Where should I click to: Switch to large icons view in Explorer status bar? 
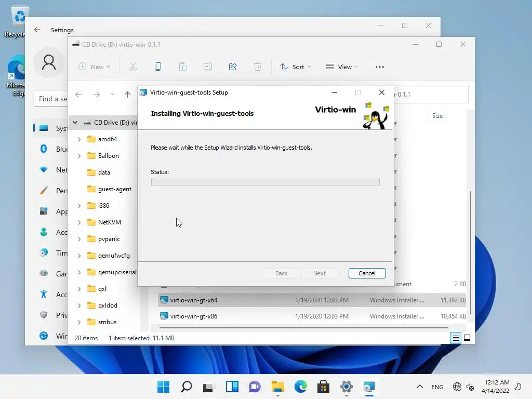[467, 338]
